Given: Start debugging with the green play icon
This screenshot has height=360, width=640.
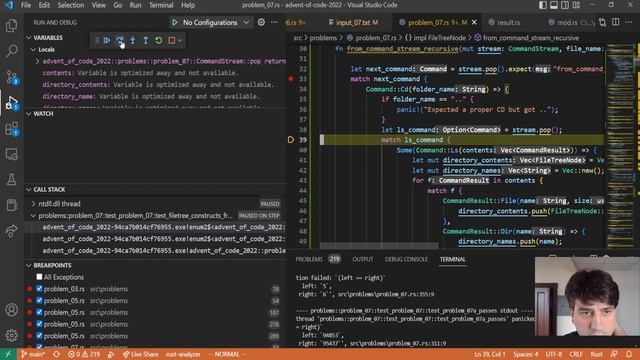Looking at the screenshot, I should pos(175,22).
